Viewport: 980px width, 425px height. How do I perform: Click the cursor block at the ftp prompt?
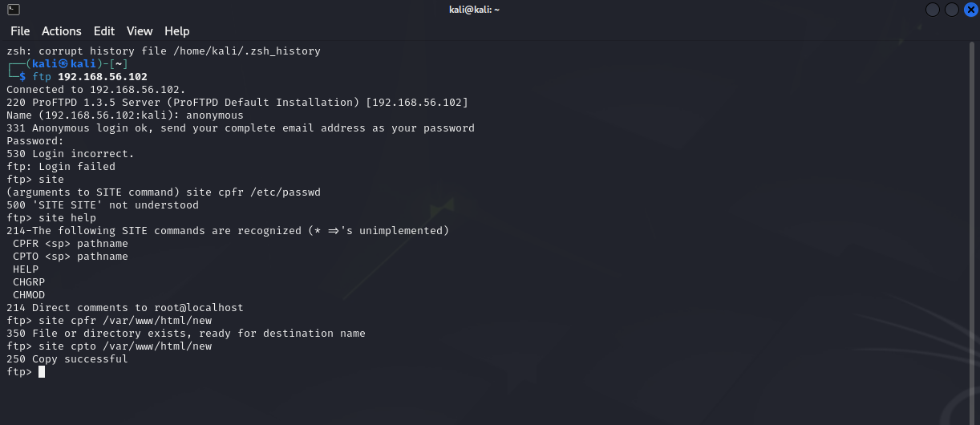42,372
